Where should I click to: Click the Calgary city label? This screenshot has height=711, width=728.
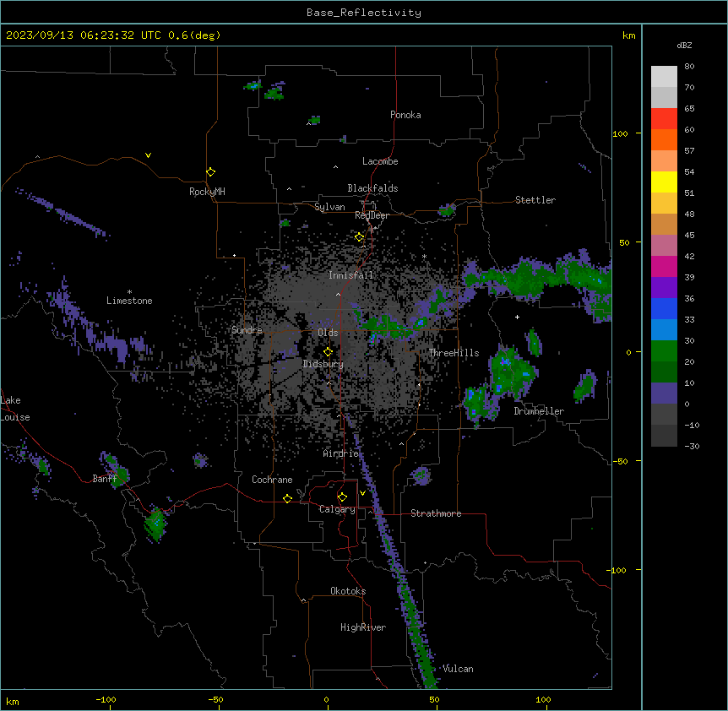(337, 509)
